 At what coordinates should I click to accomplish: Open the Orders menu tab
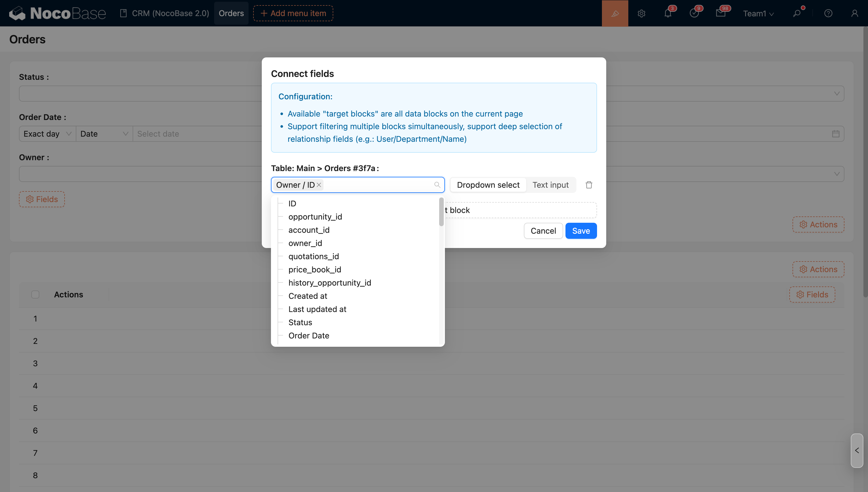point(231,13)
